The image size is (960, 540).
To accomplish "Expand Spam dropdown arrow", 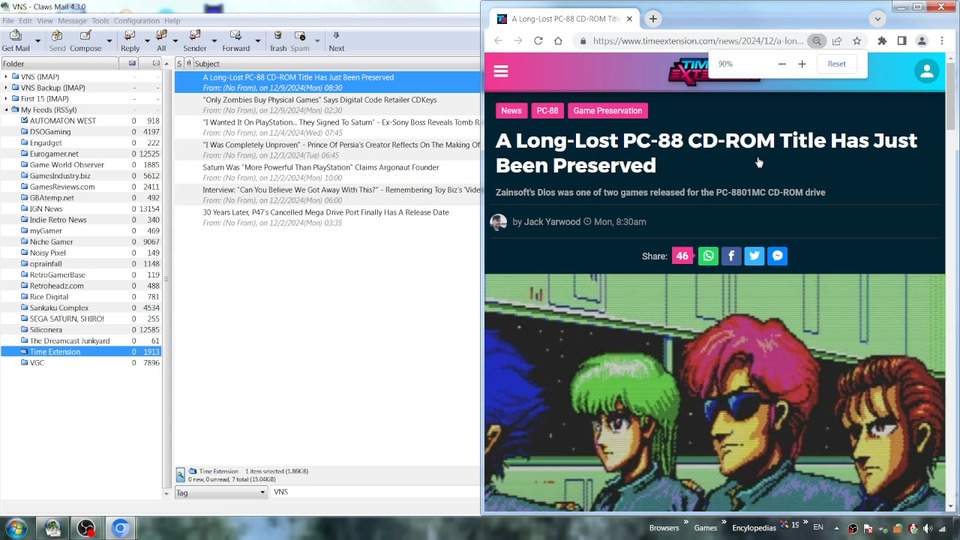I will click(x=317, y=41).
